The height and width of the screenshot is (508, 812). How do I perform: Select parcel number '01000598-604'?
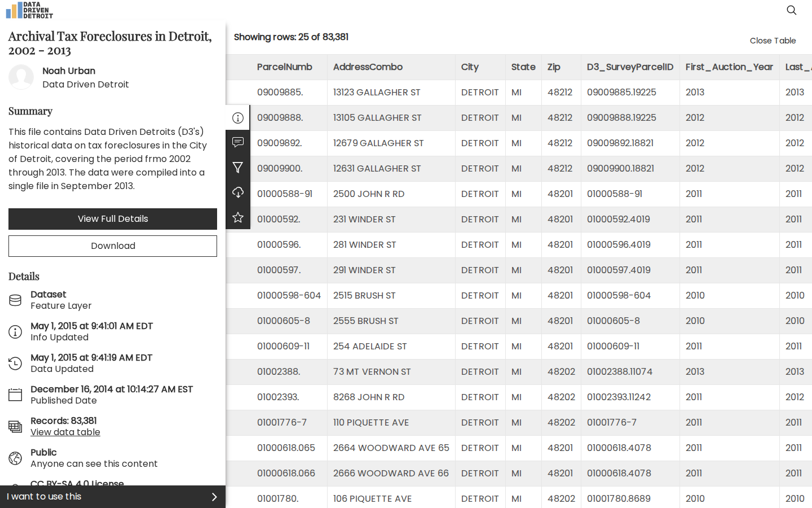click(289, 296)
